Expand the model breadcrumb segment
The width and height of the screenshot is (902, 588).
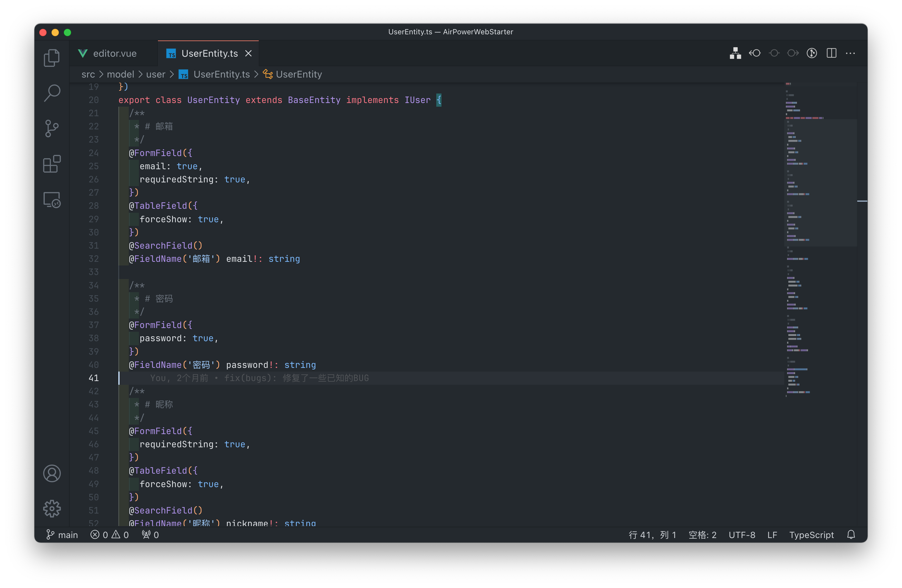(x=120, y=74)
